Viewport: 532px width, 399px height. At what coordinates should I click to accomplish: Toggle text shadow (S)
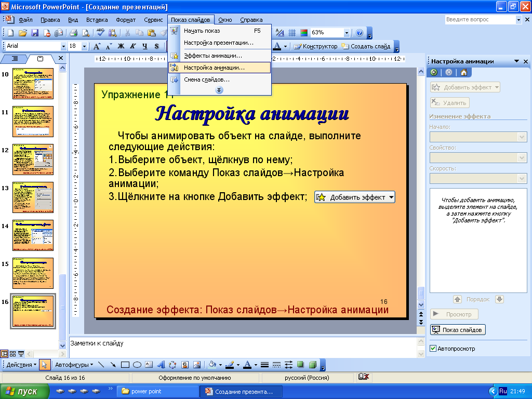click(156, 46)
